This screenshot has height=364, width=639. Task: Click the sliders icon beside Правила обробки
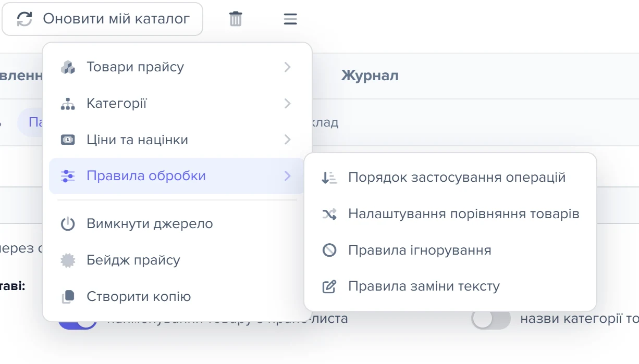pos(68,176)
